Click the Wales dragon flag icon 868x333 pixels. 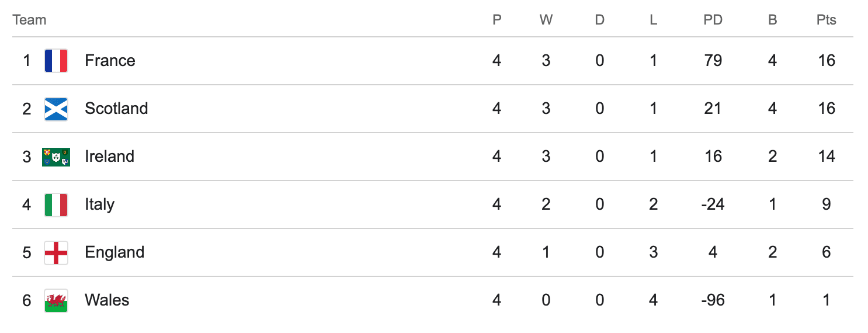pos(56,300)
